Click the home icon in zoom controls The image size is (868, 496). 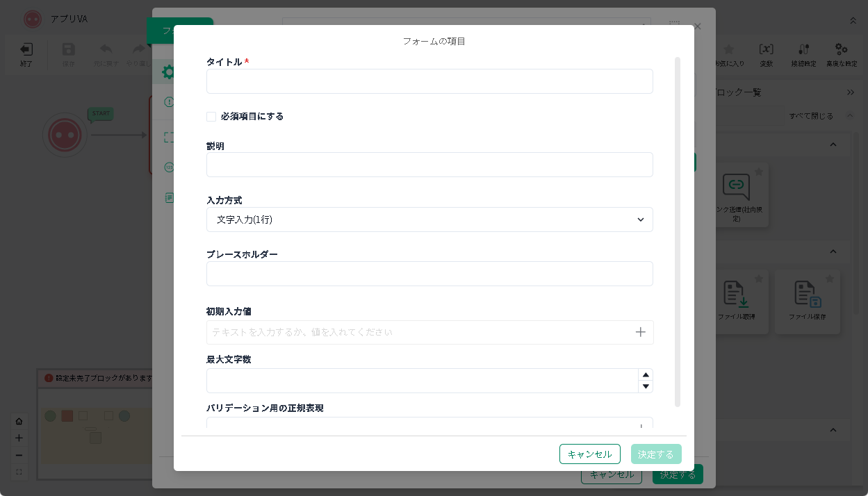pos(19,421)
